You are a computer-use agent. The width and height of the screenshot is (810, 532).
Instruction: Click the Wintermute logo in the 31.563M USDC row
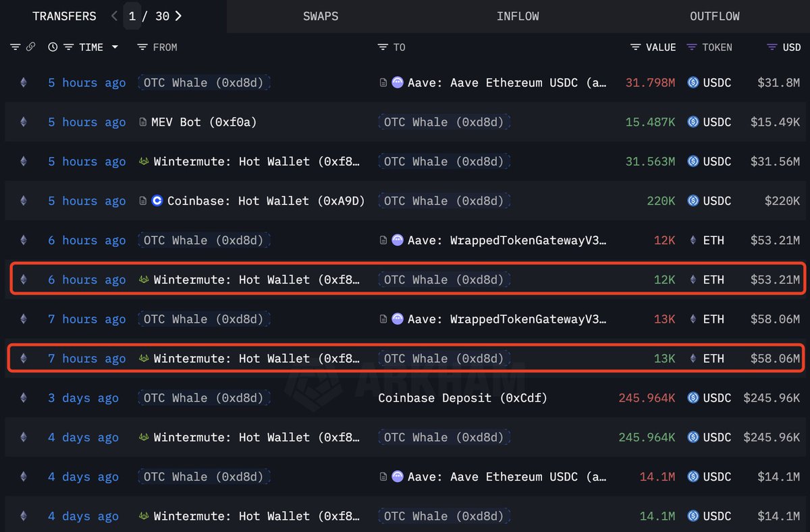(144, 162)
